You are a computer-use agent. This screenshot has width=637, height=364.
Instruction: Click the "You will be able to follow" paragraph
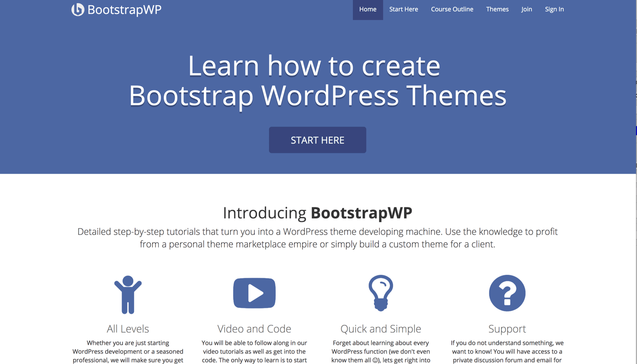point(254,351)
